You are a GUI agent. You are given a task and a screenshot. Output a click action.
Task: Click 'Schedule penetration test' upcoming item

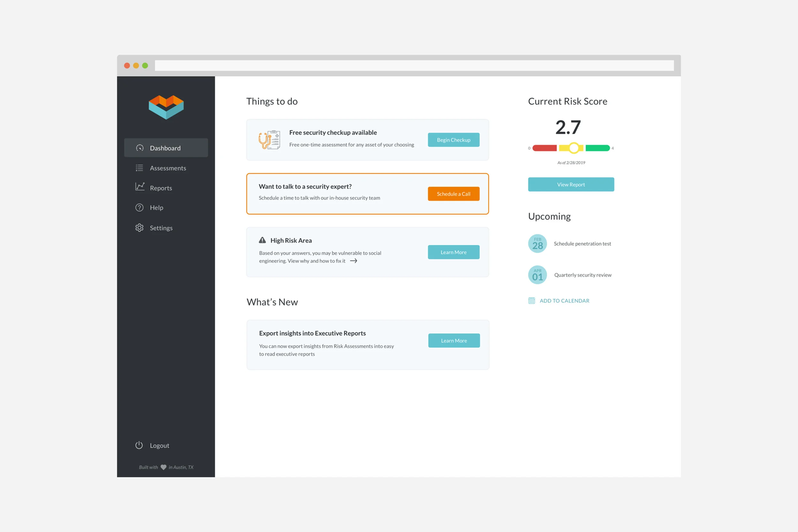pyautogui.click(x=582, y=244)
